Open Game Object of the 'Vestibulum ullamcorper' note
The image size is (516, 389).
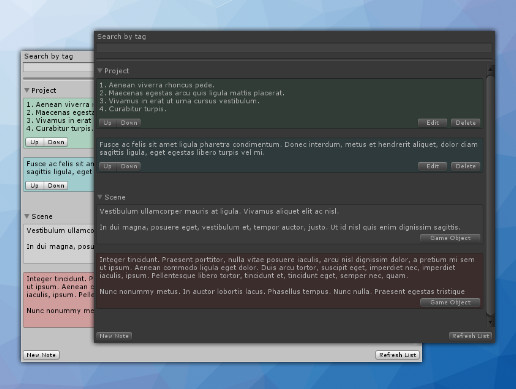point(450,238)
